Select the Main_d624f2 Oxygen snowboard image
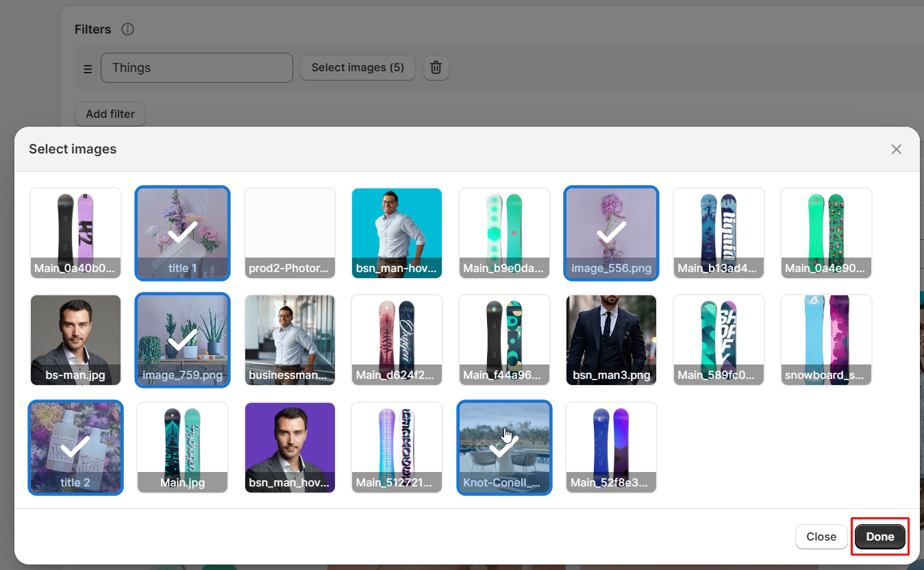The width and height of the screenshot is (924, 570). coord(397,340)
